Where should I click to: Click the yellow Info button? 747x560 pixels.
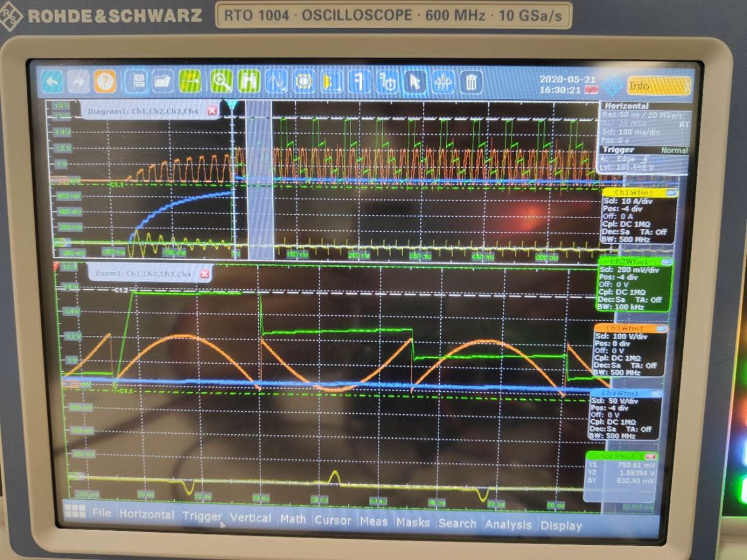pos(658,86)
